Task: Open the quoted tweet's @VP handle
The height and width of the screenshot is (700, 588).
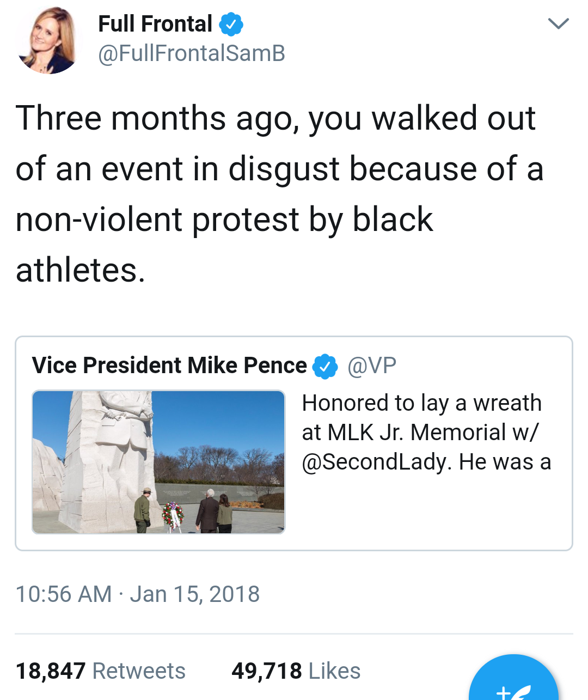Action: coord(372,366)
